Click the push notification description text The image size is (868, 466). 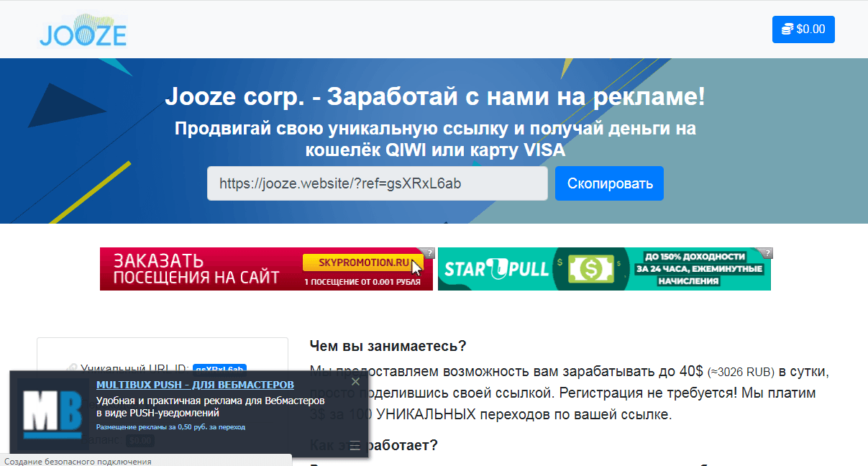click(210, 406)
